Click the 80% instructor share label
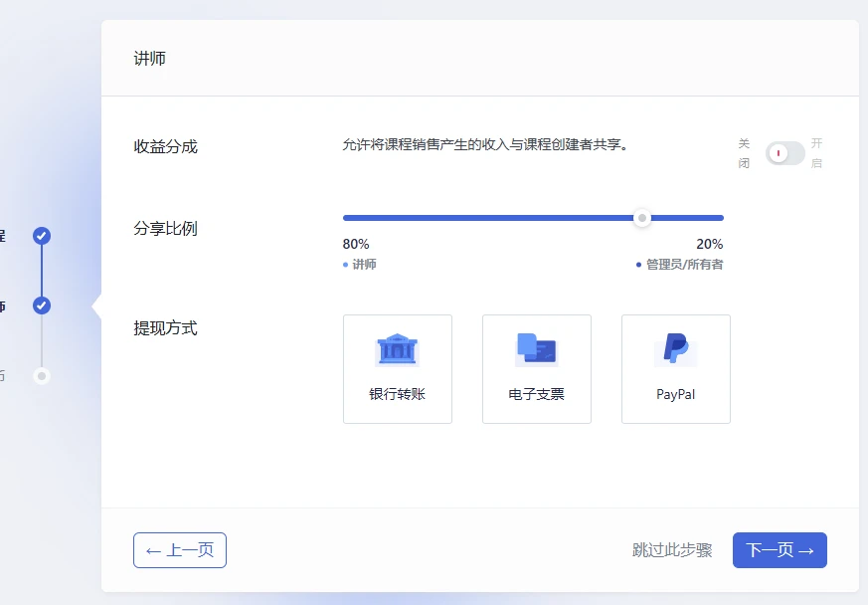The width and height of the screenshot is (868, 605). click(x=354, y=244)
